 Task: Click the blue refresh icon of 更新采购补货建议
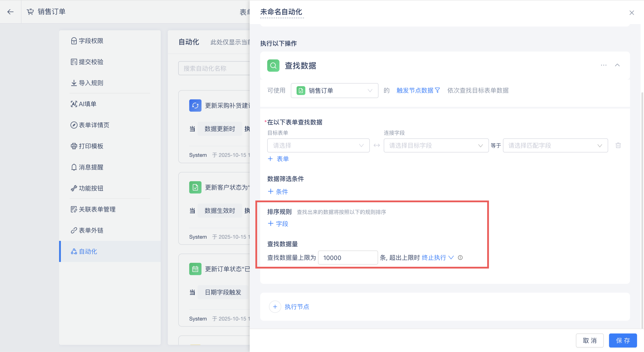[x=195, y=106]
